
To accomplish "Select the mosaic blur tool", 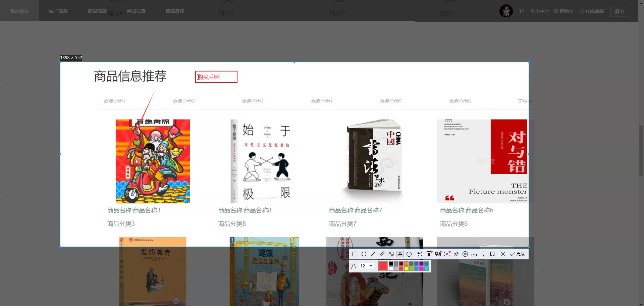I will (391, 254).
